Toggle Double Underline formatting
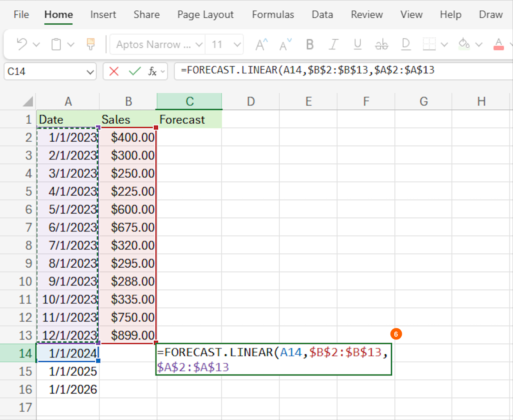This screenshot has height=420, width=513. coord(406,45)
